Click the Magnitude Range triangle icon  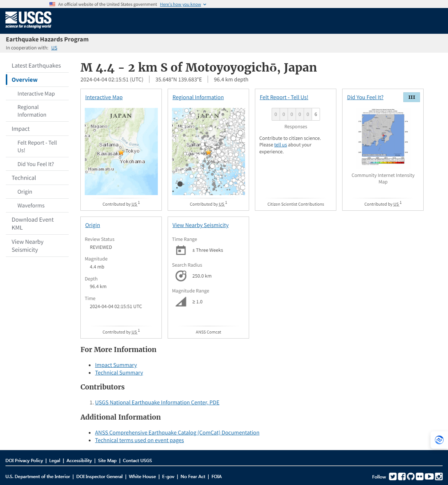[181, 302]
